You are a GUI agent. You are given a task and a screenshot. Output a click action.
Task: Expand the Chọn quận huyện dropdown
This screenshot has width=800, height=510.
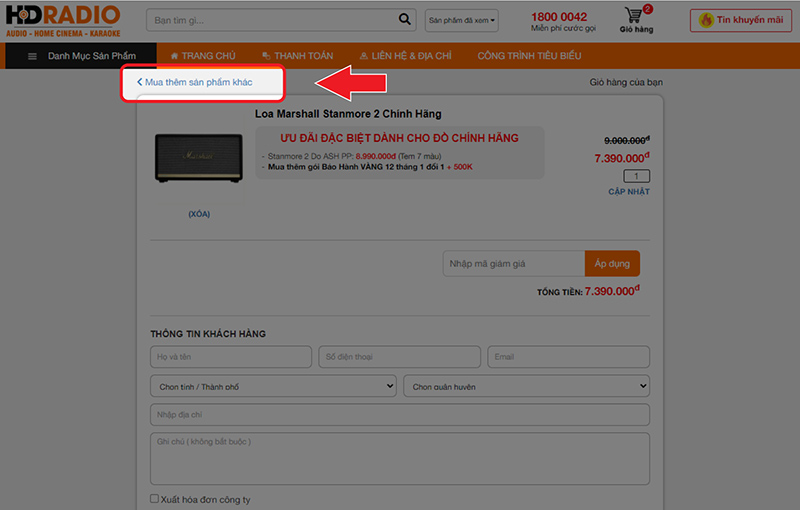click(526, 386)
